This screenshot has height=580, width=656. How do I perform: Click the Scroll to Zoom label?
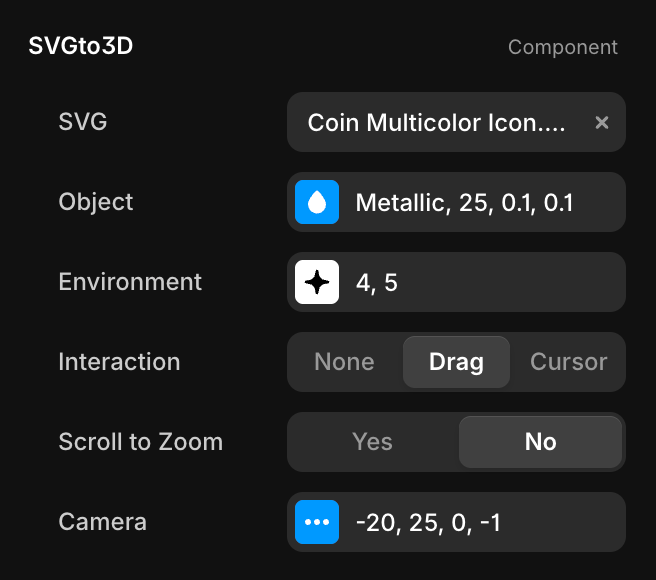click(140, 442)
